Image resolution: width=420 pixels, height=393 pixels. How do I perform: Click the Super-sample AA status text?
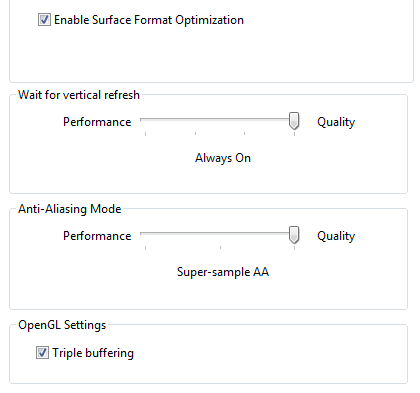(223, 272)
